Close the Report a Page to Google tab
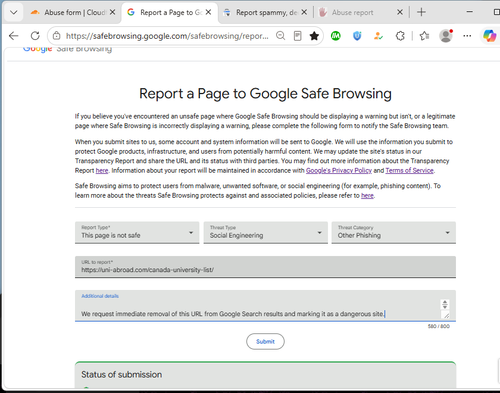This screenshot has width=500, height=393. tap(208, 12)
